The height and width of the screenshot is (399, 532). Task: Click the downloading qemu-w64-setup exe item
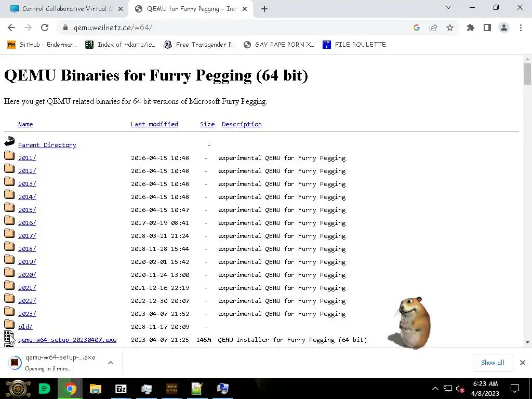[55, 362]
